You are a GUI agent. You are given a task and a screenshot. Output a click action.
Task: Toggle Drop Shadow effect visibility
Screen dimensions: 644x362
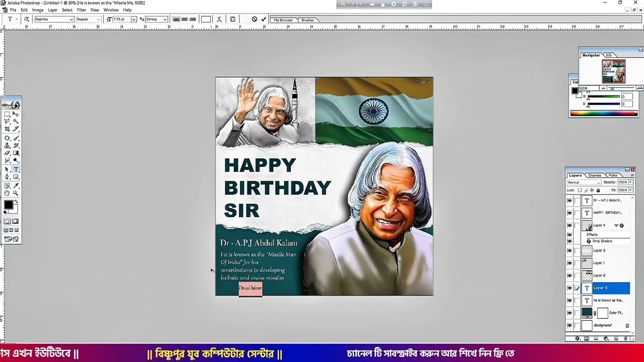(x=570, y=241)
